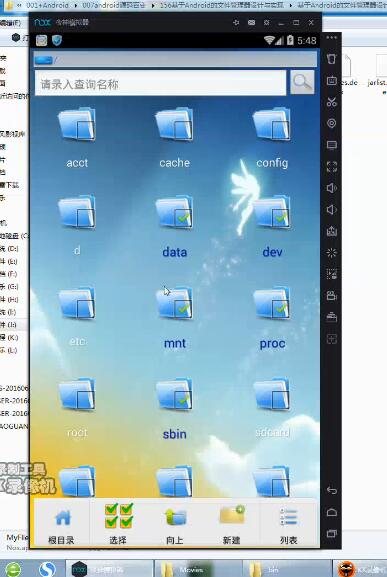The image size is (387, 577).
Task: Open the cache folder
Action: tap(174, 137)
